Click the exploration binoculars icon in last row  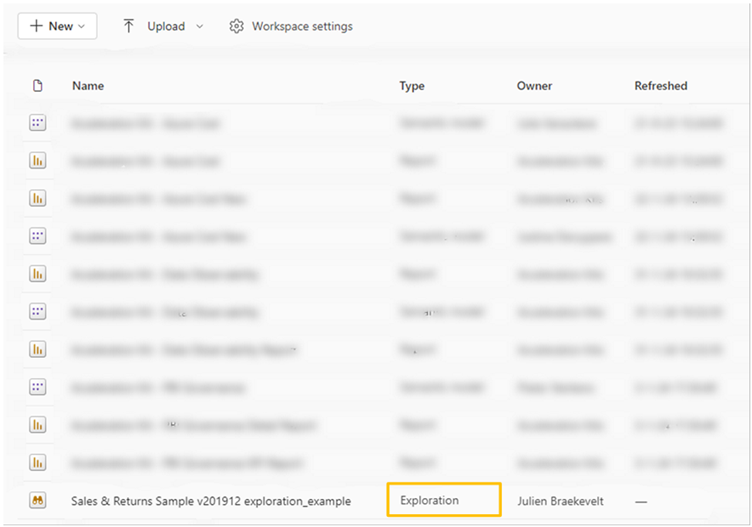38,500
